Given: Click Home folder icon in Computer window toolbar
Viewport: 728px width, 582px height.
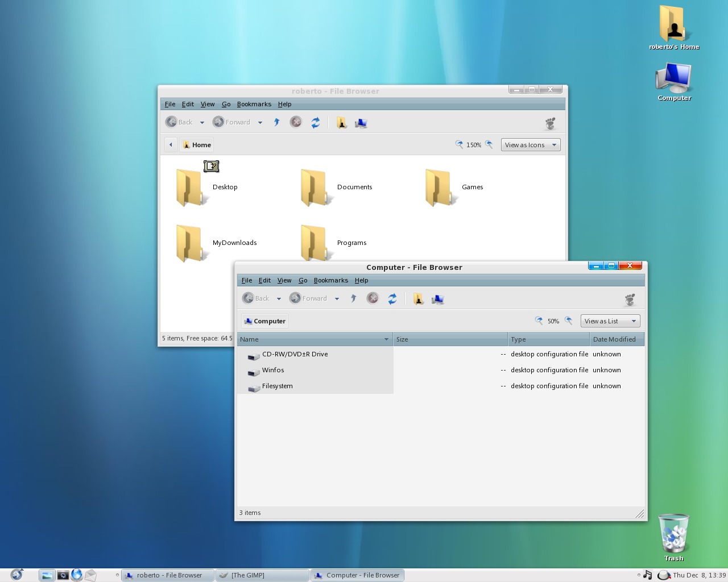Looking at the screenshot, I should point(418,298).
